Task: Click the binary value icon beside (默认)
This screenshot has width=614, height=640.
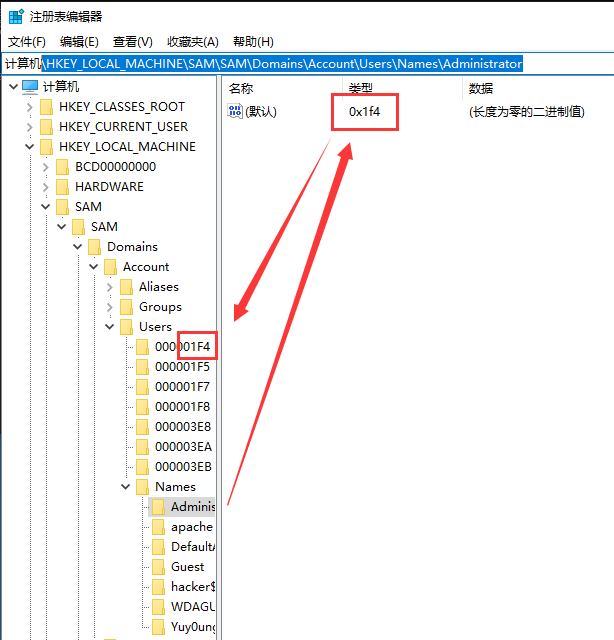Action: coord(235,111)
